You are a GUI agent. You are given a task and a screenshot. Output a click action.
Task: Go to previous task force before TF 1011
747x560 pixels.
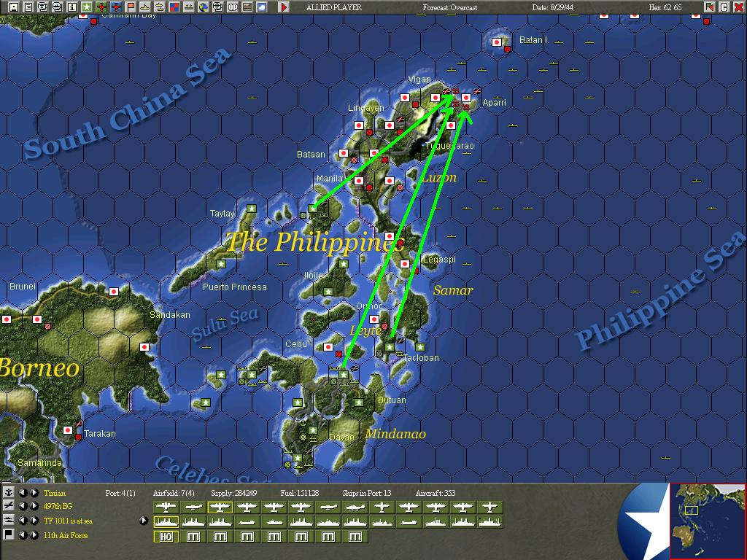coord(23,521)
